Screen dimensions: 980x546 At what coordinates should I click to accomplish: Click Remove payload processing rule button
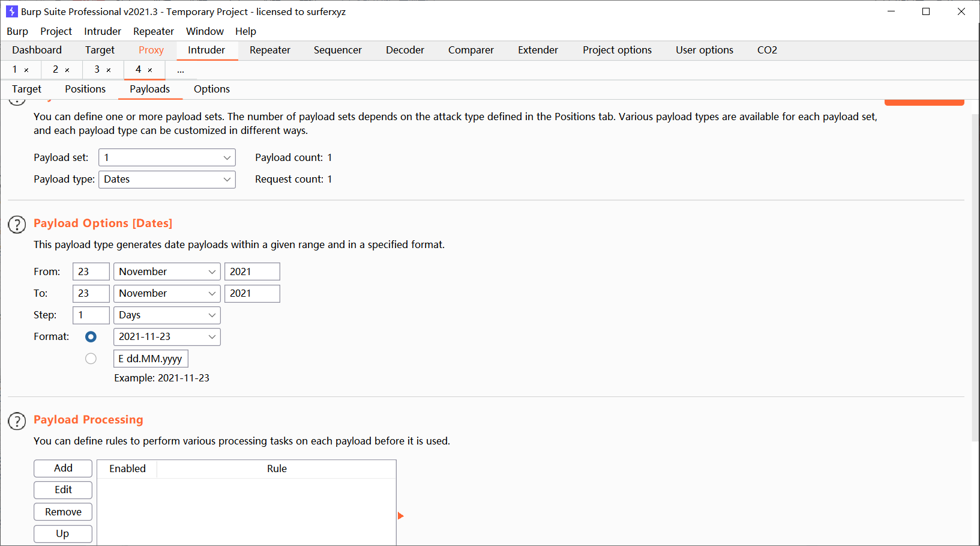point(63,512)
